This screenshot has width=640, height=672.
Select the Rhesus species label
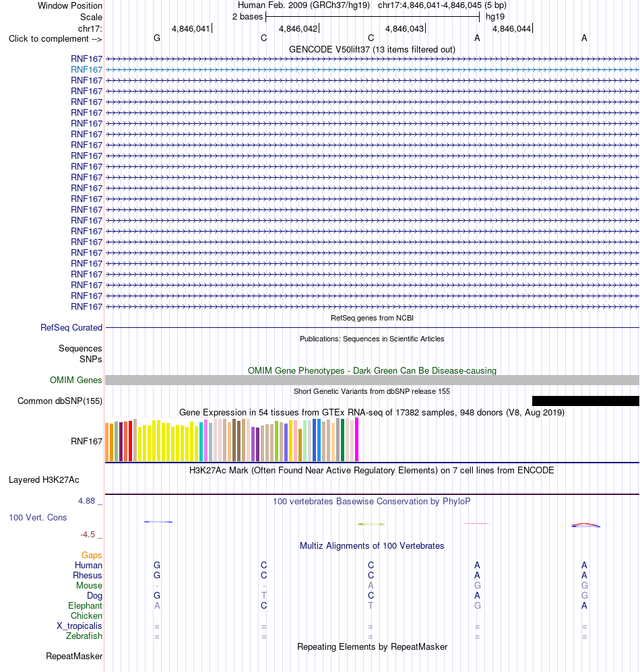click(x=88, y=575)
